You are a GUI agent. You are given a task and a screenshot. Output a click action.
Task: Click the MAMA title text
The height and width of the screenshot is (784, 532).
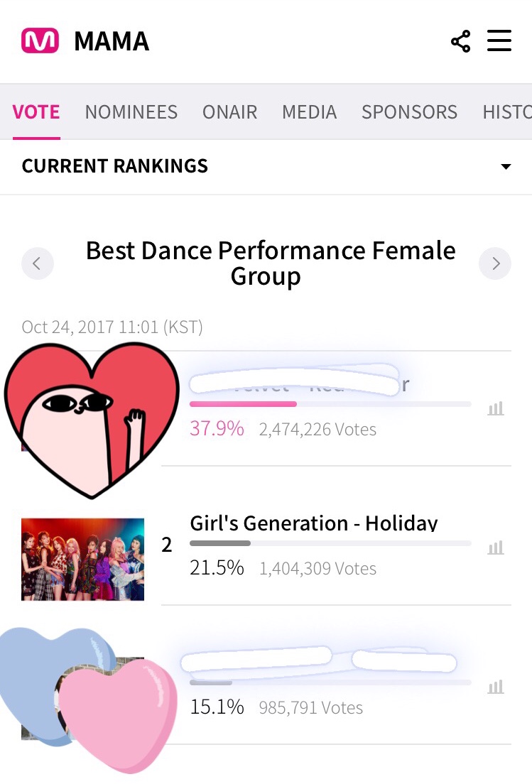(x=112, y=41)
